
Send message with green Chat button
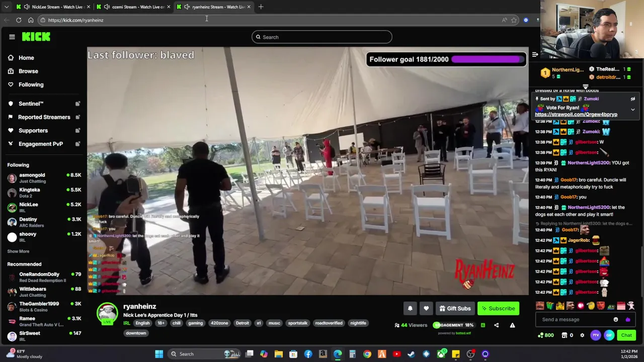(626, 335)
